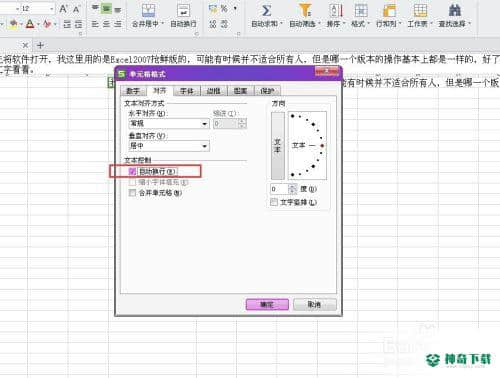Screen dimensions: 500x378
Task: Click the align left icon
Action: pos(95,24)
